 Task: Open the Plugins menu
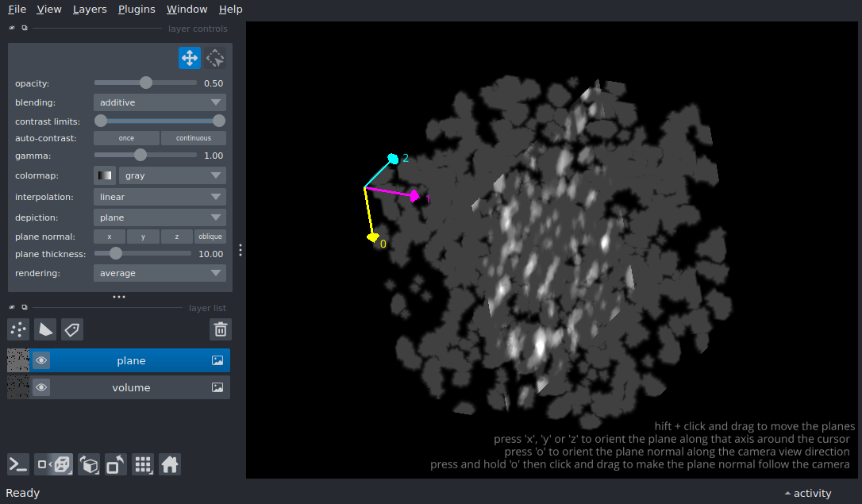(x=137, y=10)
